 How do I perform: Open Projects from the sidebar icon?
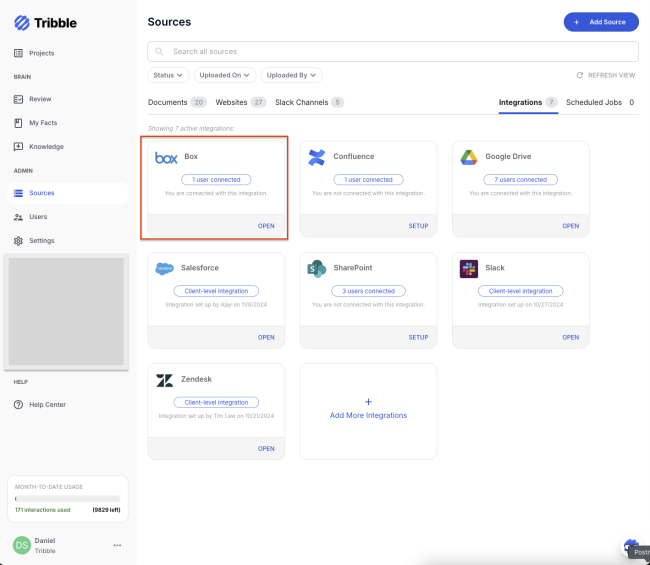pyautogui.click(x=18, y=53)
